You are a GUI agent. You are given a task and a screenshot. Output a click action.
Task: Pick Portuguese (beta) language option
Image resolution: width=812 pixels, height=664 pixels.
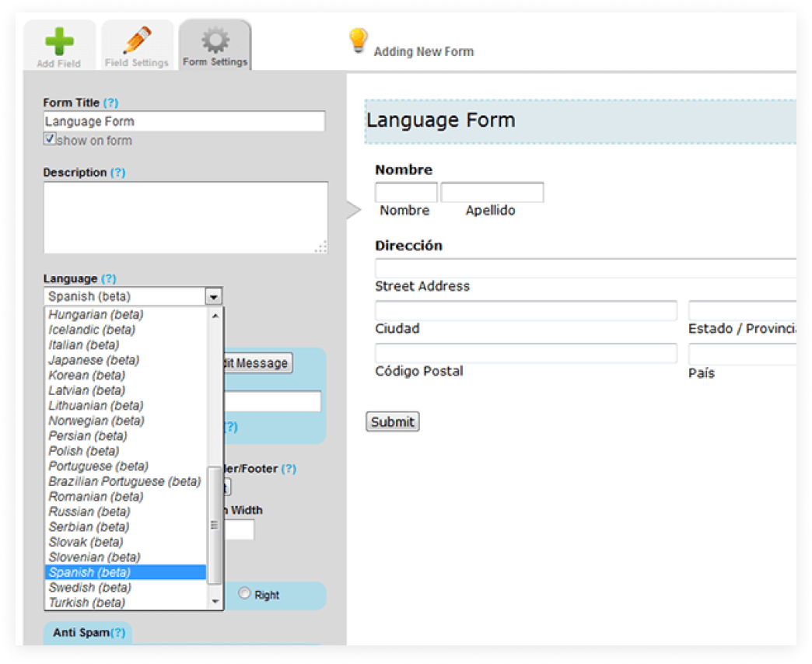click(99, 467)
